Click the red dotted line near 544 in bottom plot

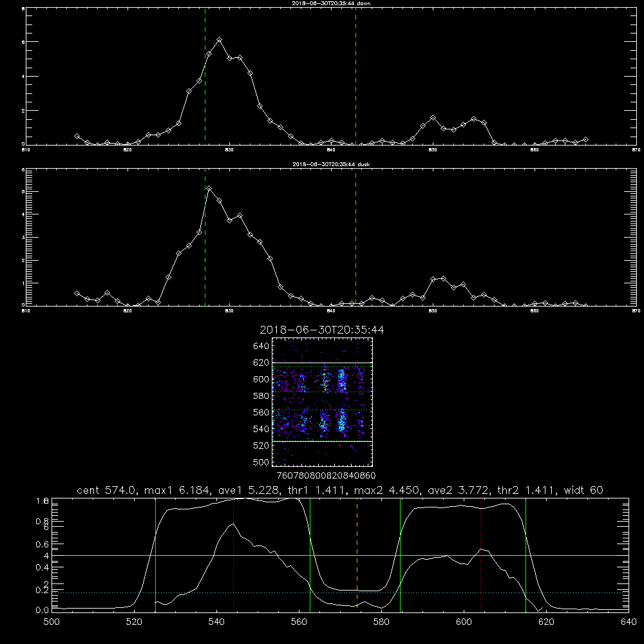(233, 555)
